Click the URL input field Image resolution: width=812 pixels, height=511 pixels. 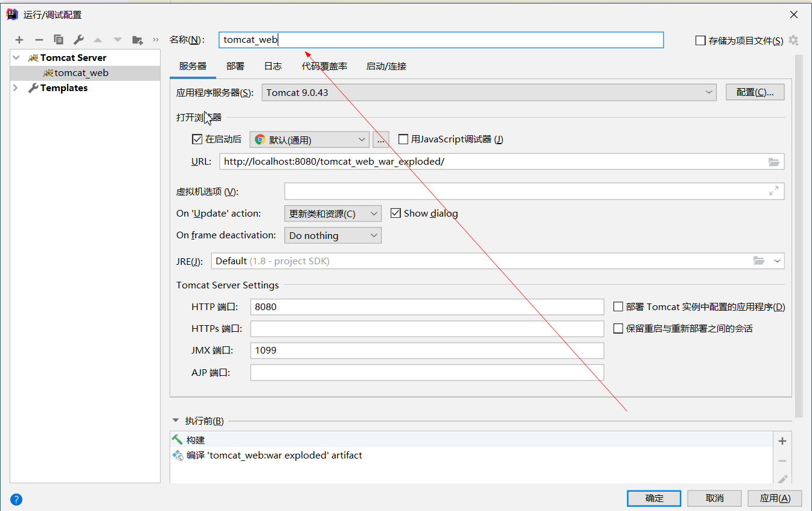502,162
